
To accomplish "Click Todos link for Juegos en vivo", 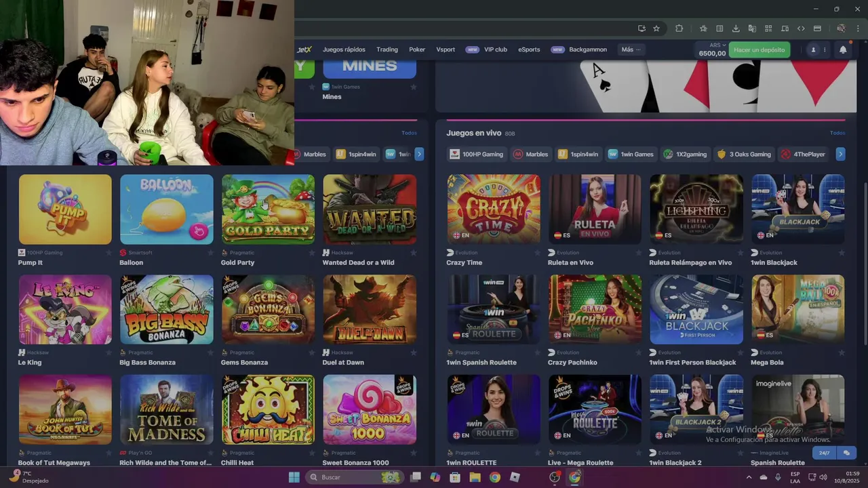I will click(837, 133).
